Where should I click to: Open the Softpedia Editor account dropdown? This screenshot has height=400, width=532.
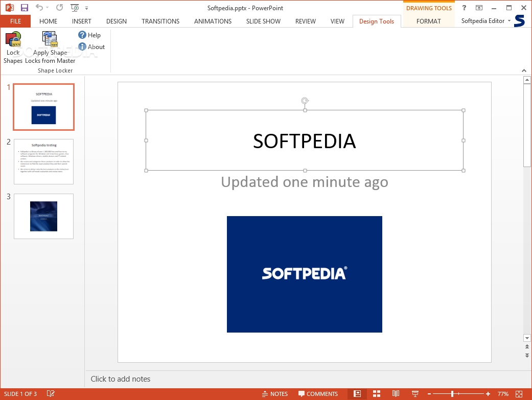(486, 21)
